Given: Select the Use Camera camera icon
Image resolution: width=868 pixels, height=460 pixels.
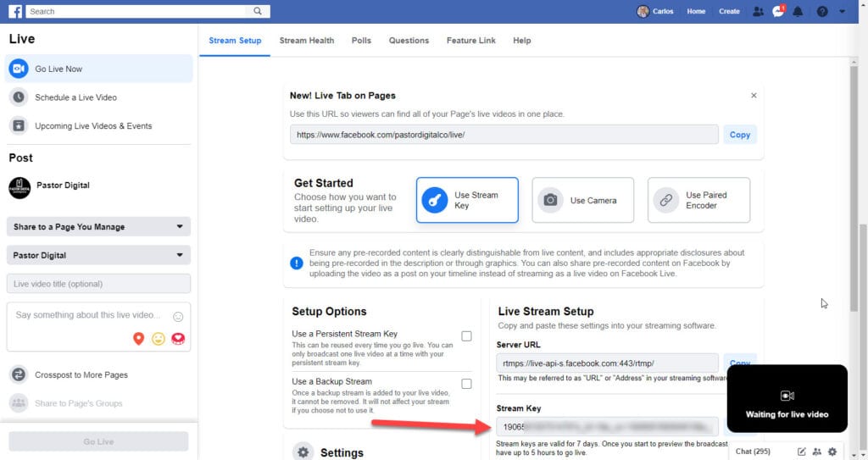Looking at the screenshot, I should click(x=550, y=200).
